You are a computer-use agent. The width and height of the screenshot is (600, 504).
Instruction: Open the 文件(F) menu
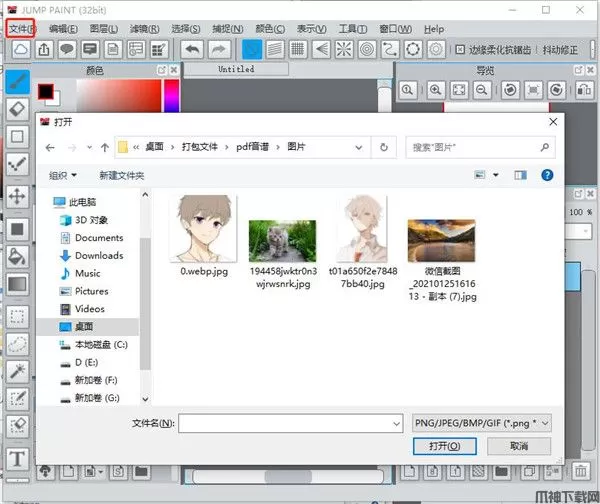click(20, 29)
